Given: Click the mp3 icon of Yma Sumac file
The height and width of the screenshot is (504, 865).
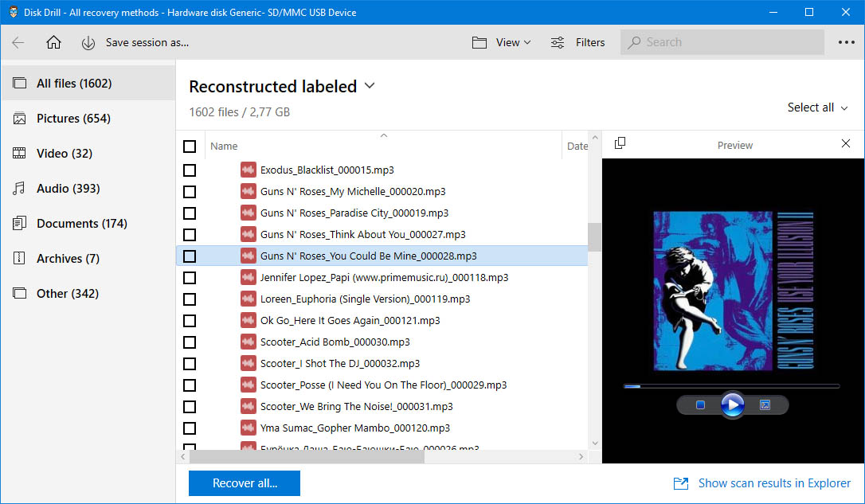Looking at the screenshot, I should click(x=249, y=428).
